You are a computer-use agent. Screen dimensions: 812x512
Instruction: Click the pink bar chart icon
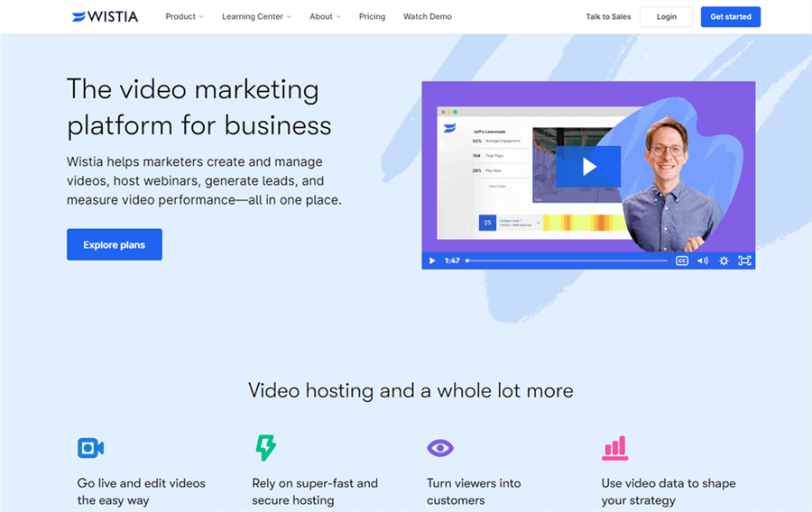click(614, 448)
